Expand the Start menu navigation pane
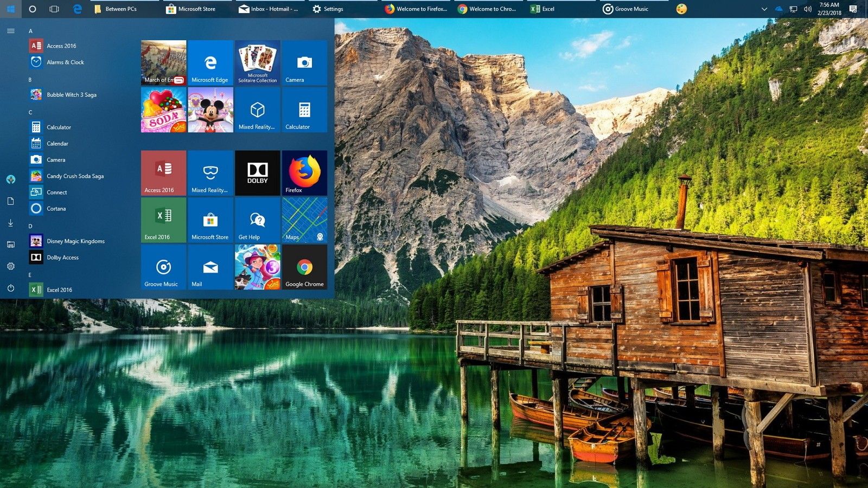 (x=10, y=31)
